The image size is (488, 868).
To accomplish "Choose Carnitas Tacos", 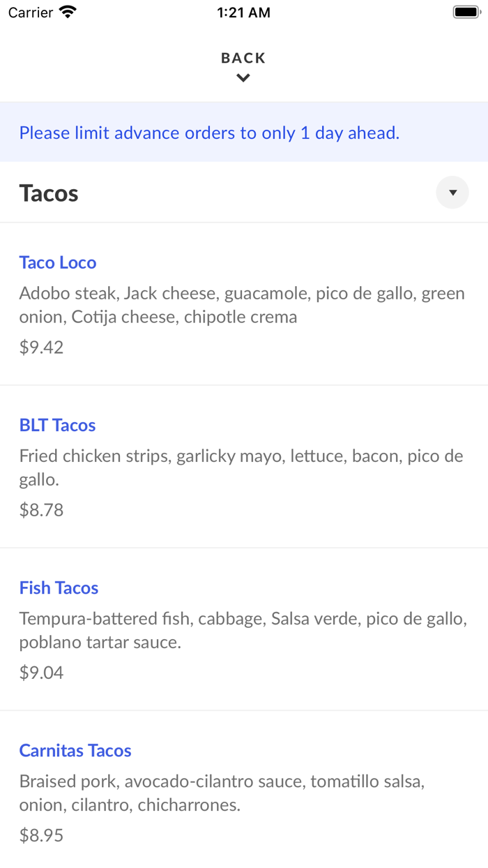I will (75, 750).
